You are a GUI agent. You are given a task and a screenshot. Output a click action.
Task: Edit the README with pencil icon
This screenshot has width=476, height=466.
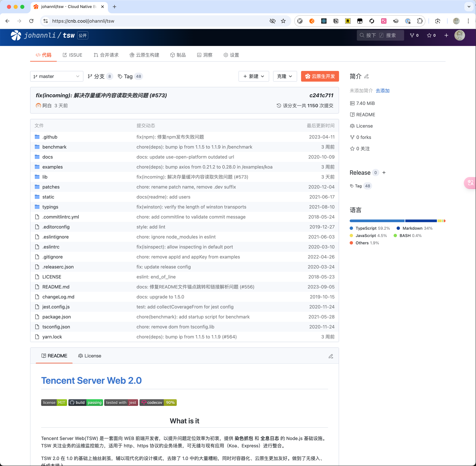(331, 356)
